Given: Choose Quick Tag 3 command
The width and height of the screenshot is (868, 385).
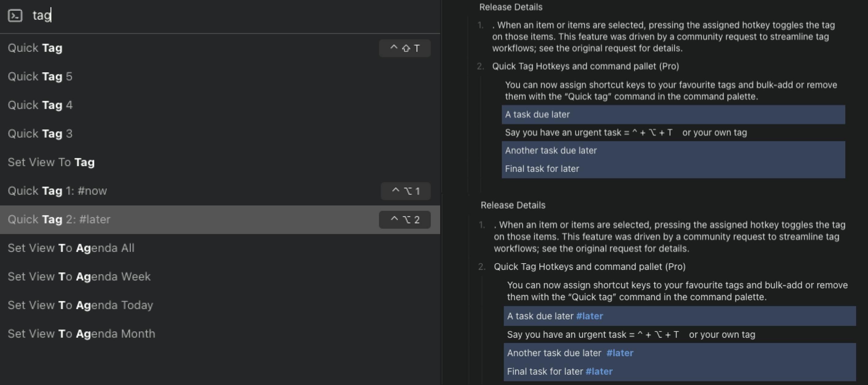Looking at the screenshot, I should point(40,134).
